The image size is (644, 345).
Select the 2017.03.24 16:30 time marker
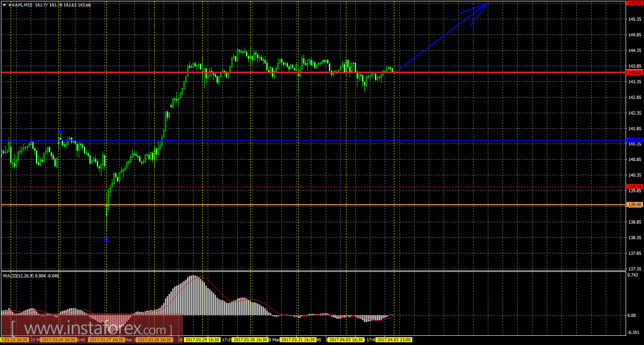[x=58, y=340]
